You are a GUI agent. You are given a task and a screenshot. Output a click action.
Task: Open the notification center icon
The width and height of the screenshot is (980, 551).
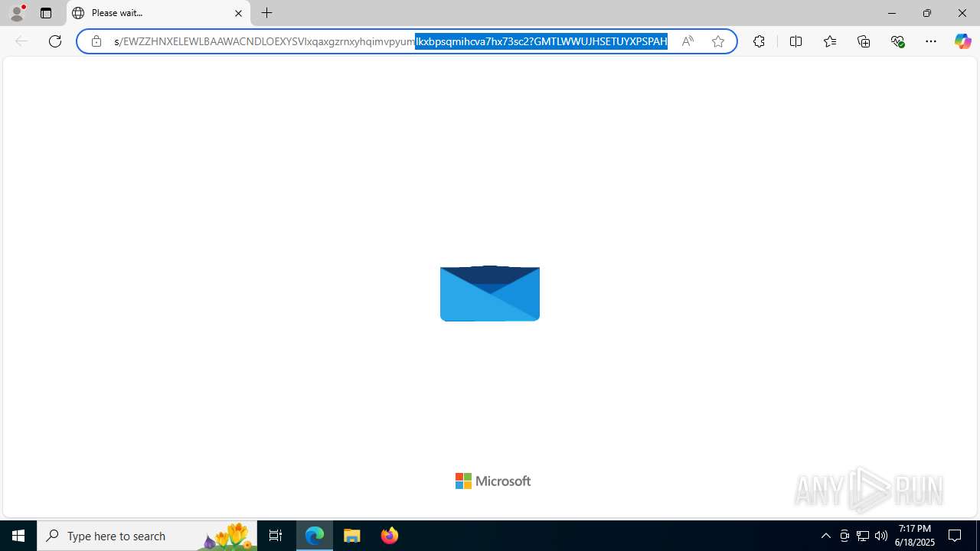coord(955,536)
